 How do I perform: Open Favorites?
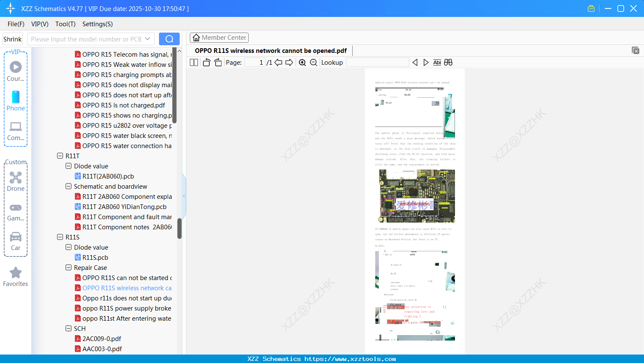tap(16, 277)
